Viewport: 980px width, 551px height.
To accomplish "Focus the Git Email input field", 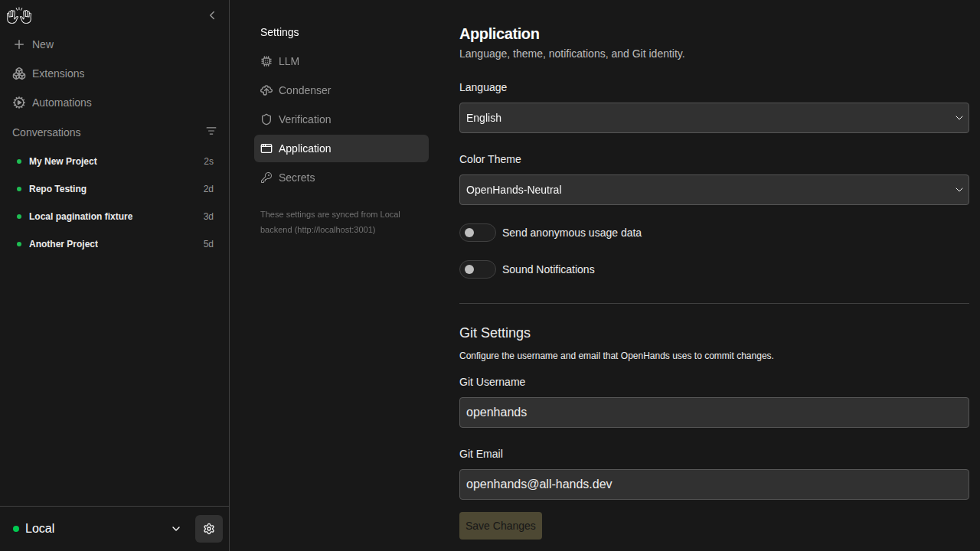I will pos(714,484).
